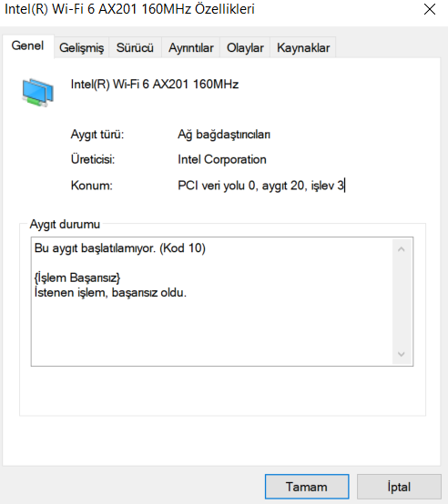
Task: Click the device status scroll up arrow
Action: point(401,249)
